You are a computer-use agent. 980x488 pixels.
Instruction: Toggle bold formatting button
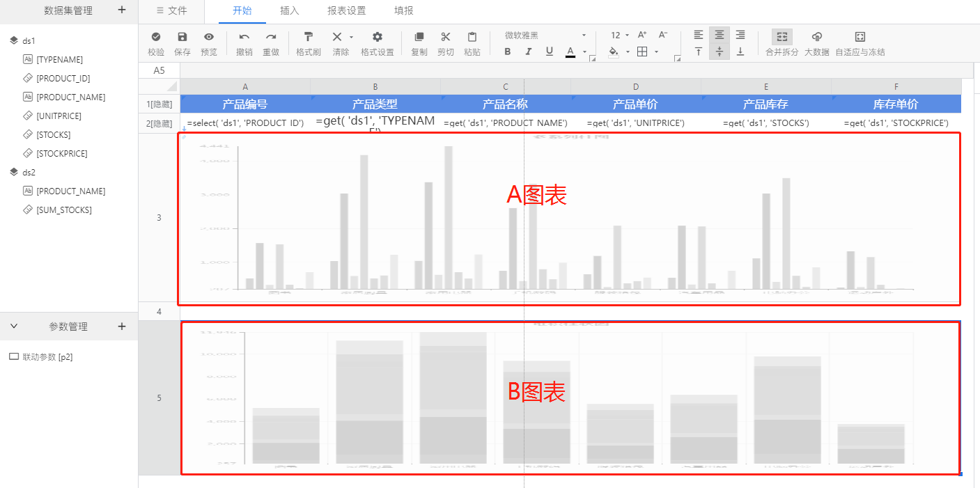[x=508, y=52]
